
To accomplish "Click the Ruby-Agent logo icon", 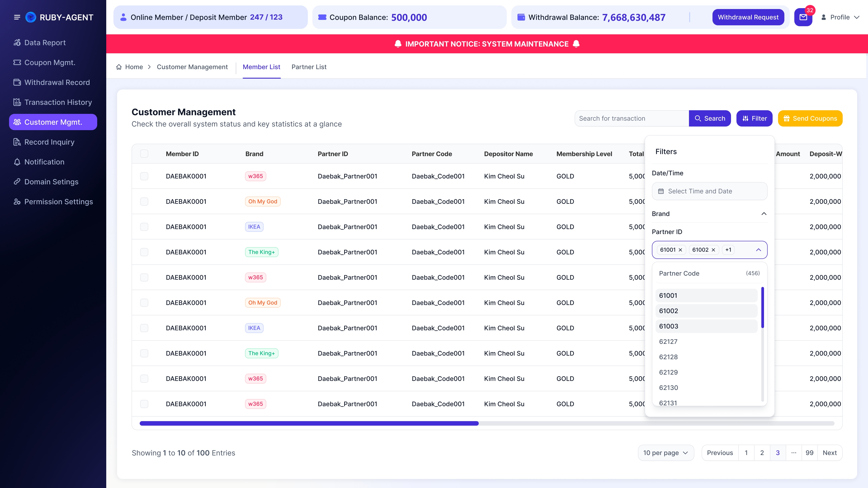I will 31,17.
